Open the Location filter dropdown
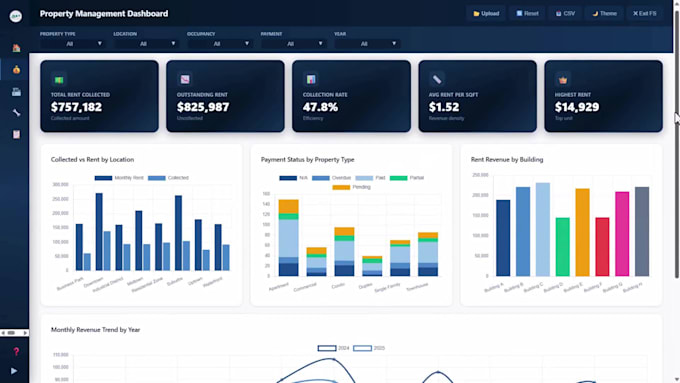 click(x=146, y=44)
